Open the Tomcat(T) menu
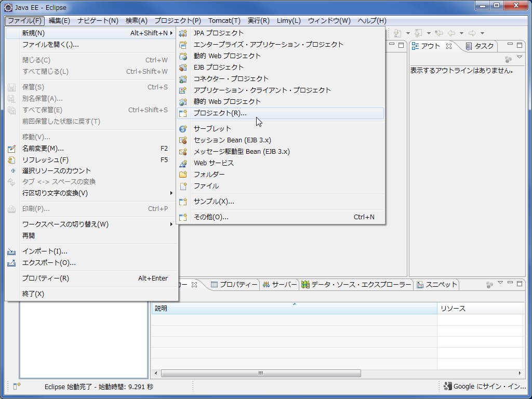 224,21
